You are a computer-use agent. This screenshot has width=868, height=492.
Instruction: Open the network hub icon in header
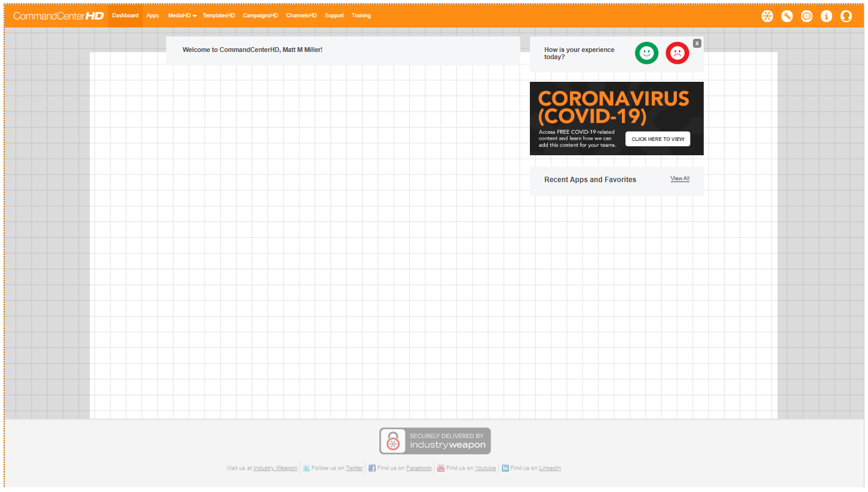pyautogui.click(x=767, y=16)
